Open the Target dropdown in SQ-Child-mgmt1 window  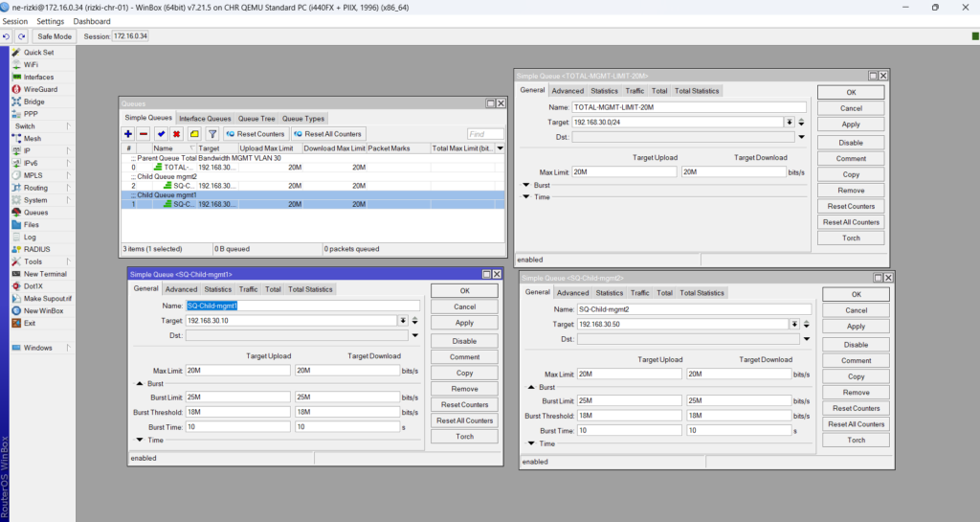[403, 321]
